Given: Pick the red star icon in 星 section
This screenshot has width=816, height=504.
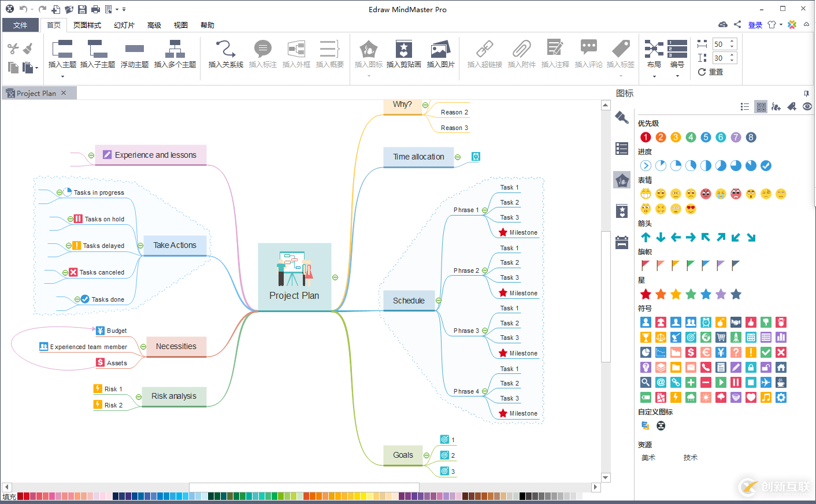Looking at the screenshot, I should pyautogui.click(x=646, y=294).
